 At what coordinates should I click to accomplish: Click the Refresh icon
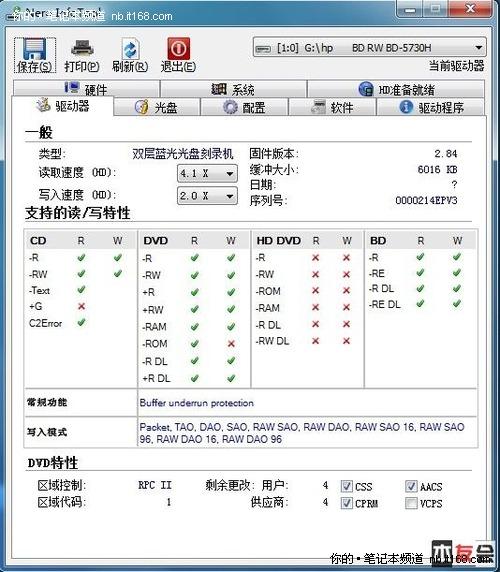130,49
